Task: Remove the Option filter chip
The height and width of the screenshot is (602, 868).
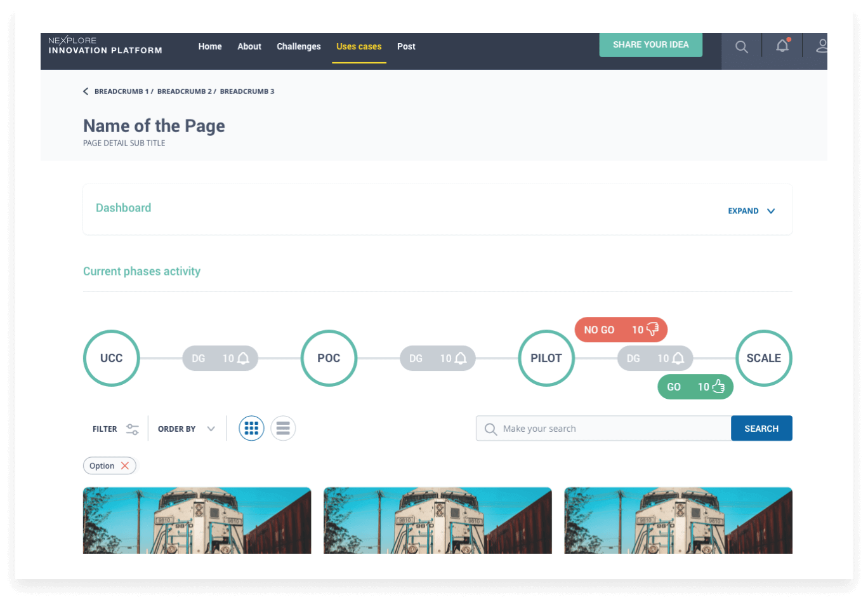Action: [125, 465]
